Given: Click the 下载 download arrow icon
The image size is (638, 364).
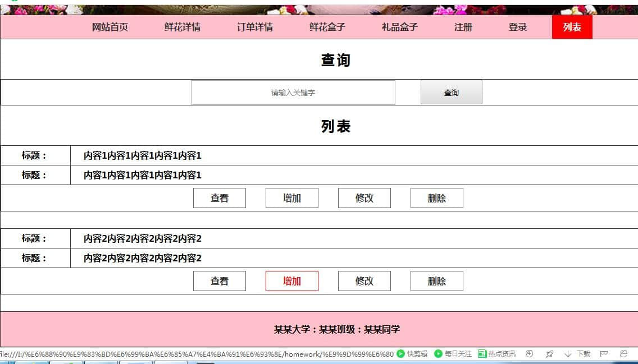Looking at the screenshot, I should [x=568, y=354].
